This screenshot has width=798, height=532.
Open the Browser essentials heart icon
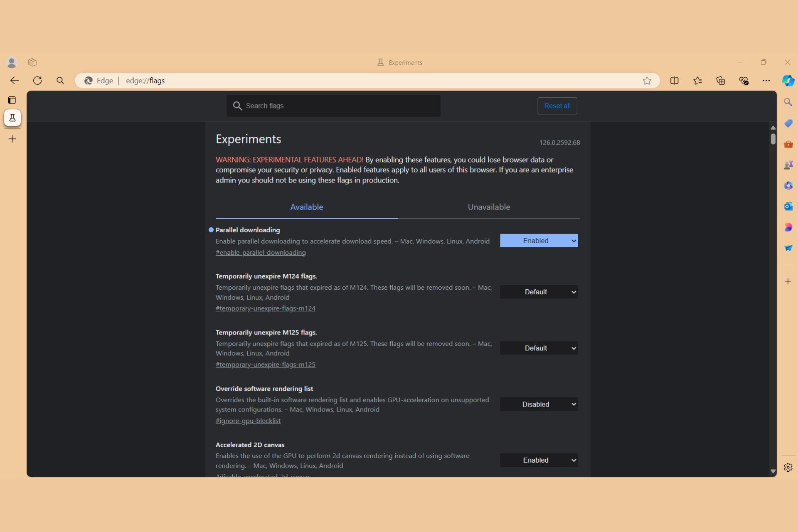point(743,81)
